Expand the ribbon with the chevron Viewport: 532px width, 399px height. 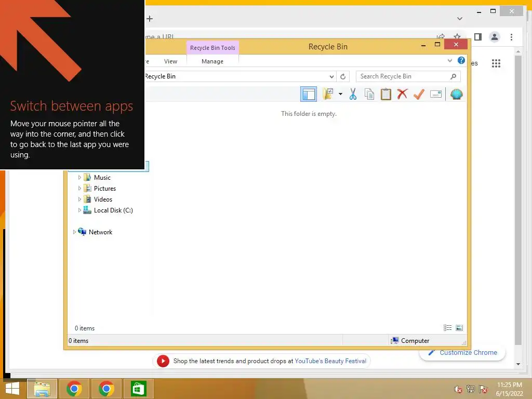click(x=450, y=61)
